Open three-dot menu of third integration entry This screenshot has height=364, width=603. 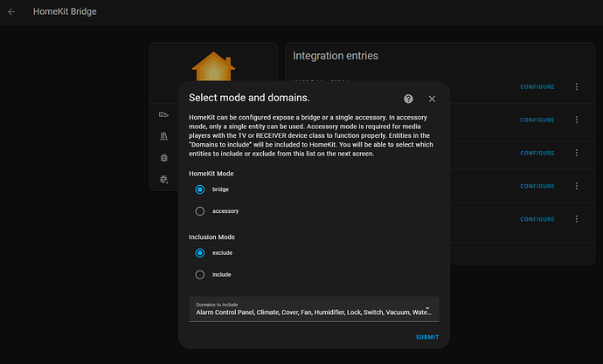point(577,153)
